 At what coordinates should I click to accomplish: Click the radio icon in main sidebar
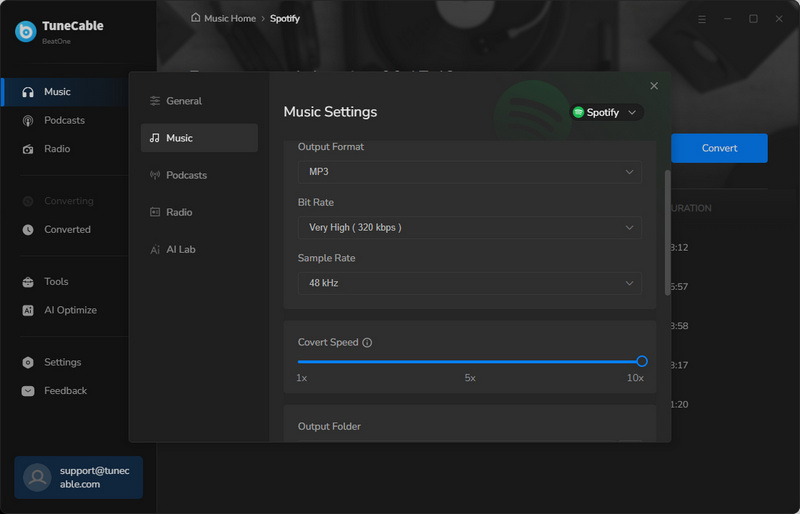click(28, 149)
